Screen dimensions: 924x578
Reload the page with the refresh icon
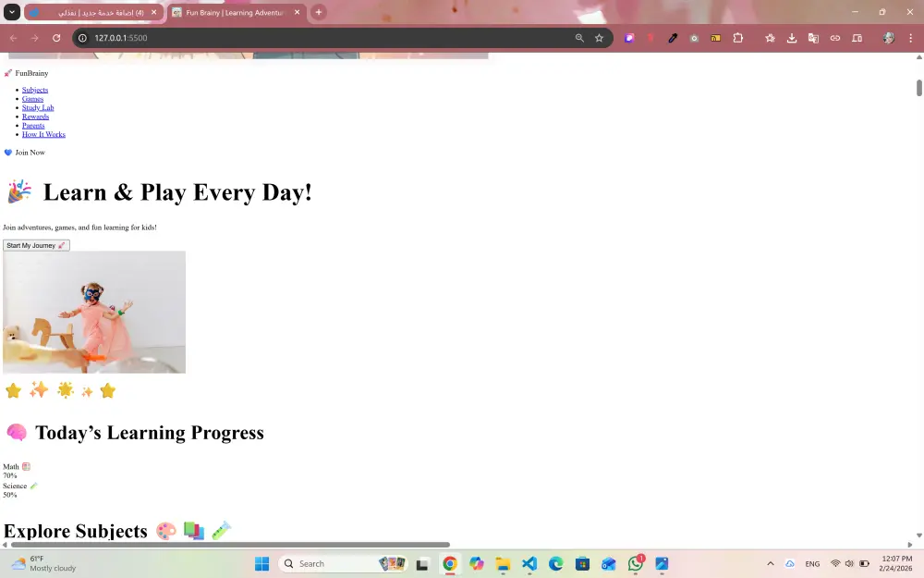coord(56,38)
